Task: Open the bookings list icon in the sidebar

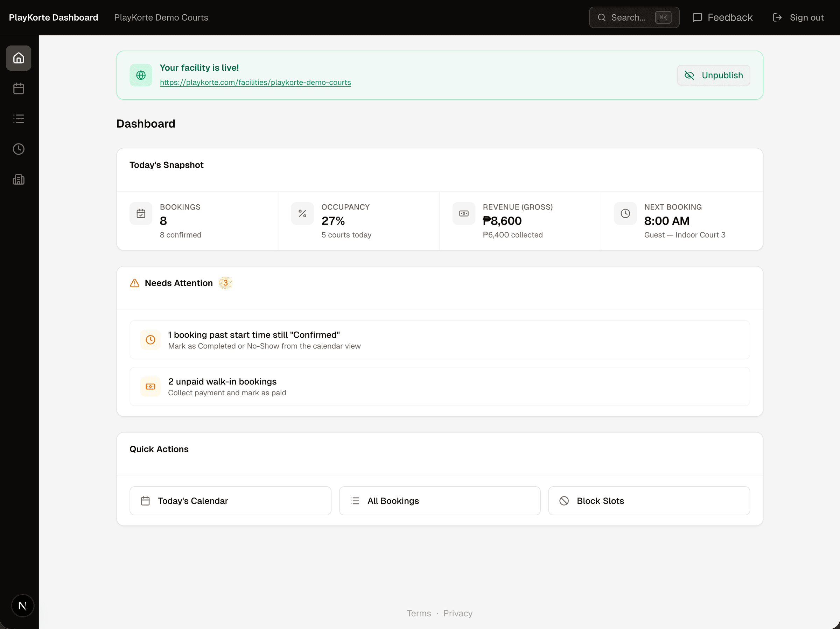Action: tap(18, 119)
